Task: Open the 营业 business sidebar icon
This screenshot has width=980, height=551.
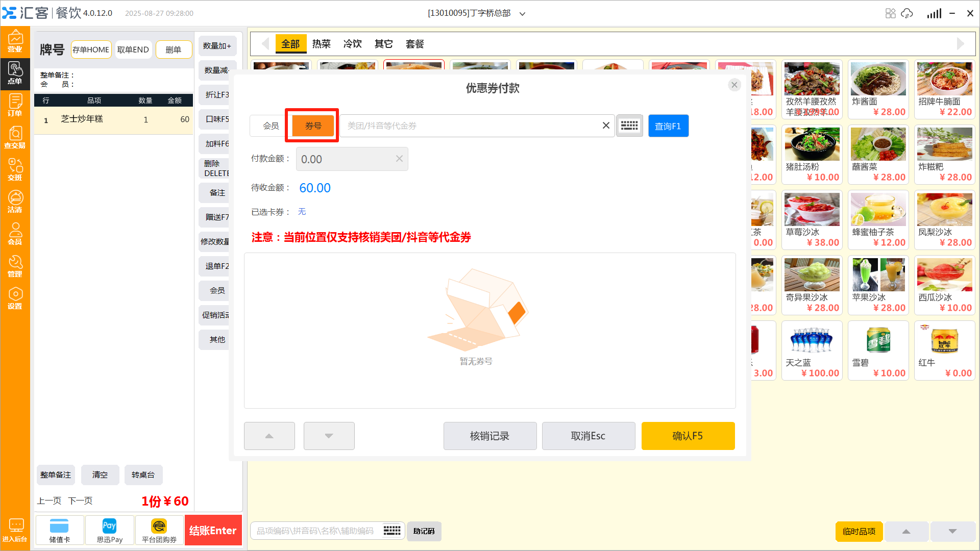Action: (15, 41)
